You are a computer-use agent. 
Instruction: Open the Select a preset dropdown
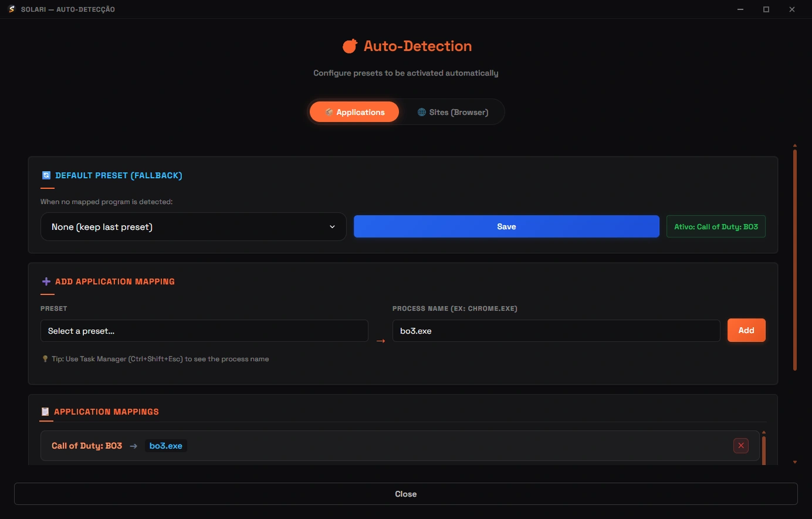click(x=204, y=331)
